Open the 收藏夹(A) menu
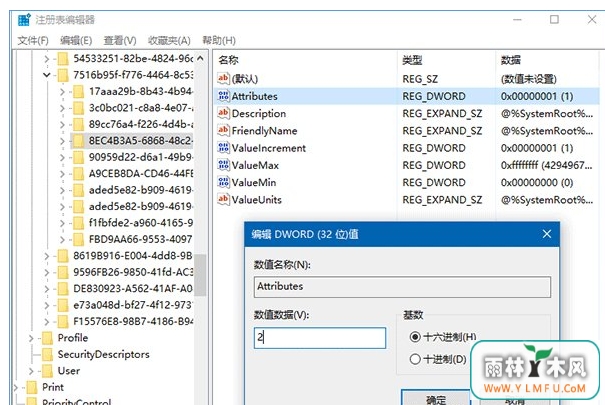 (169, 40)
